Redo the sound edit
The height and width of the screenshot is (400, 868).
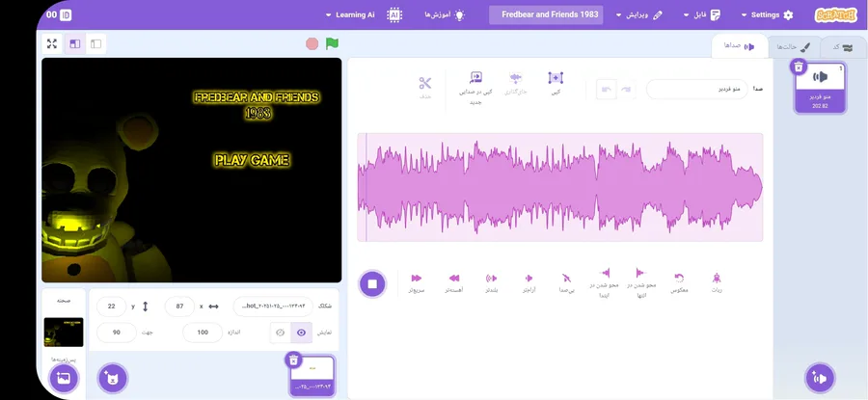[x=626, y=90]
